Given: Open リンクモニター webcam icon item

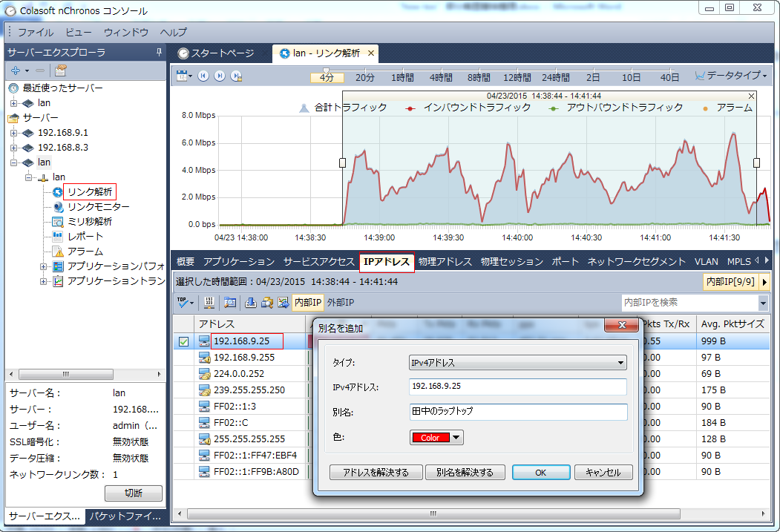Looking at the screenshot, I should click(x=58, y=207).
